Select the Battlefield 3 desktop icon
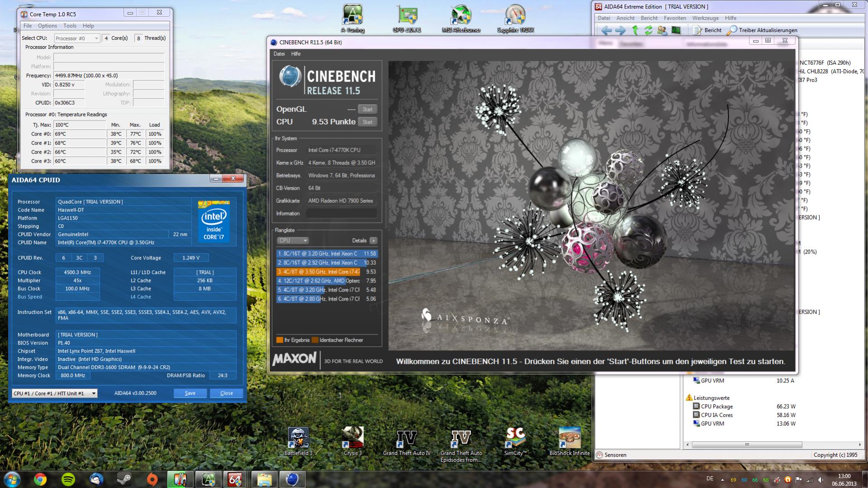The width and height of the screenshot is (868, 488). tap(298, 441)
